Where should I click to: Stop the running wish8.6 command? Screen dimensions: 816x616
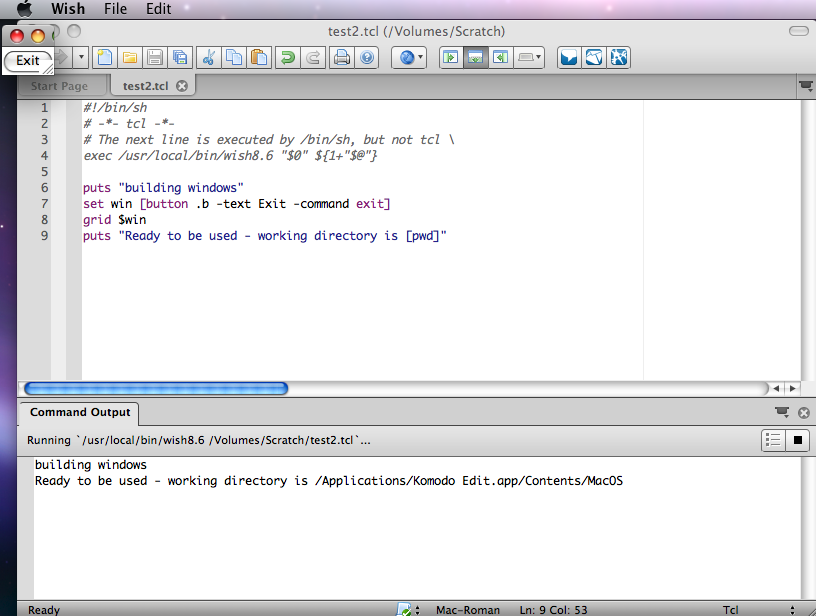coord(798,440)
